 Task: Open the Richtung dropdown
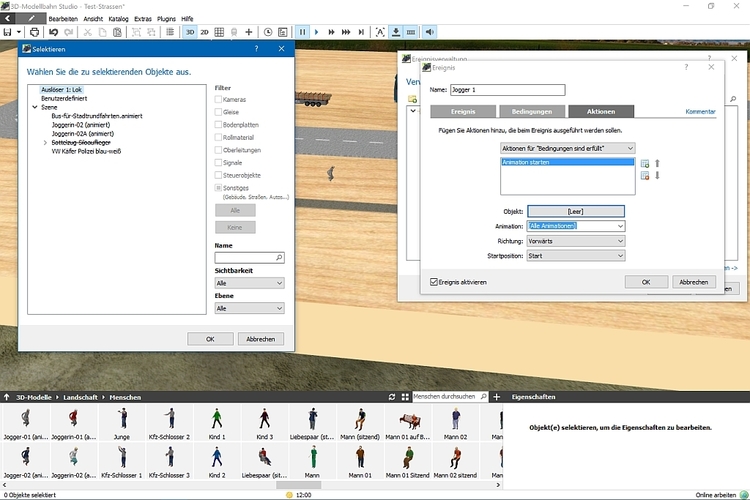(x=576, y=240)
